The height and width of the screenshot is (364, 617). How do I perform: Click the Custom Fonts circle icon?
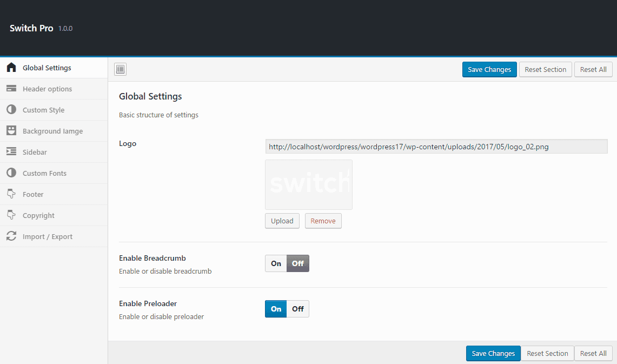pyautogui.click(x=11, y=173)
